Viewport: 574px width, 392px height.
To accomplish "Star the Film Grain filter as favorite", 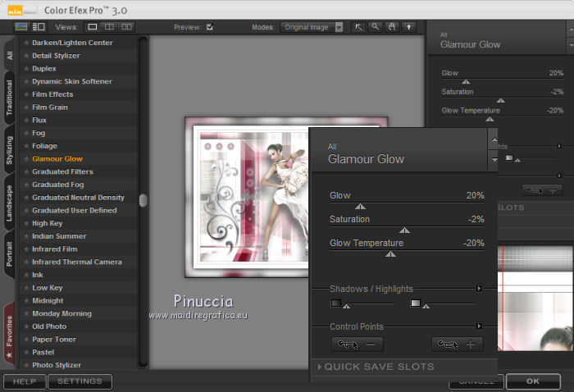I will (26, 107).
